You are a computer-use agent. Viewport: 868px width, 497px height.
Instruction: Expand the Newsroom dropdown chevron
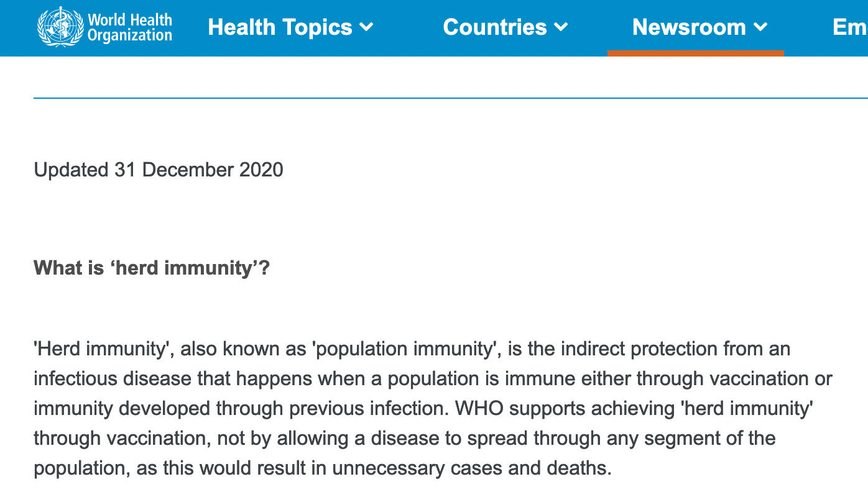coord(760,27)
